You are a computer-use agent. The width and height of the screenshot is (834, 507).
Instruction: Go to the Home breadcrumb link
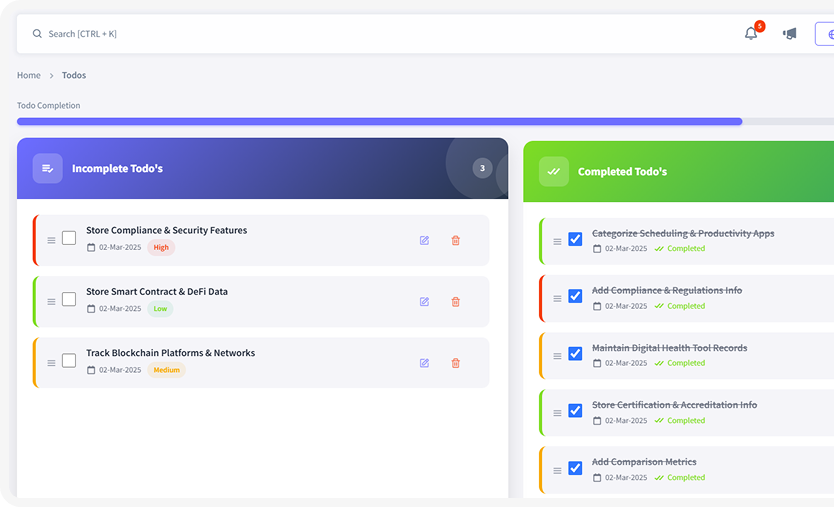click(29, 75)
